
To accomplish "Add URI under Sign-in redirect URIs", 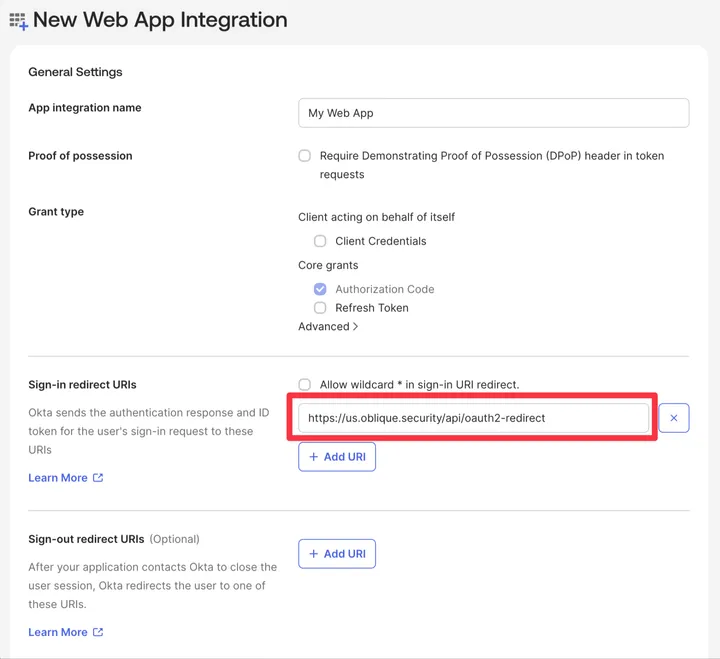I will 337,457.
